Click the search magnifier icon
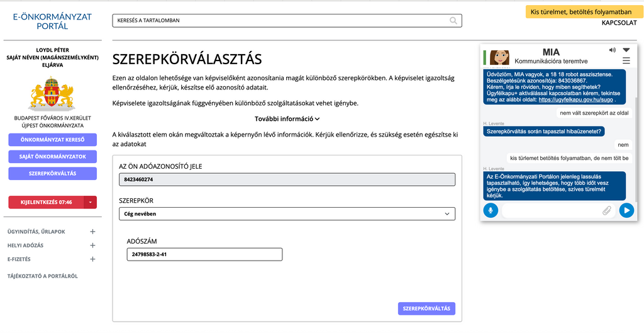This screenshot has width=644, height=333. 453,21
